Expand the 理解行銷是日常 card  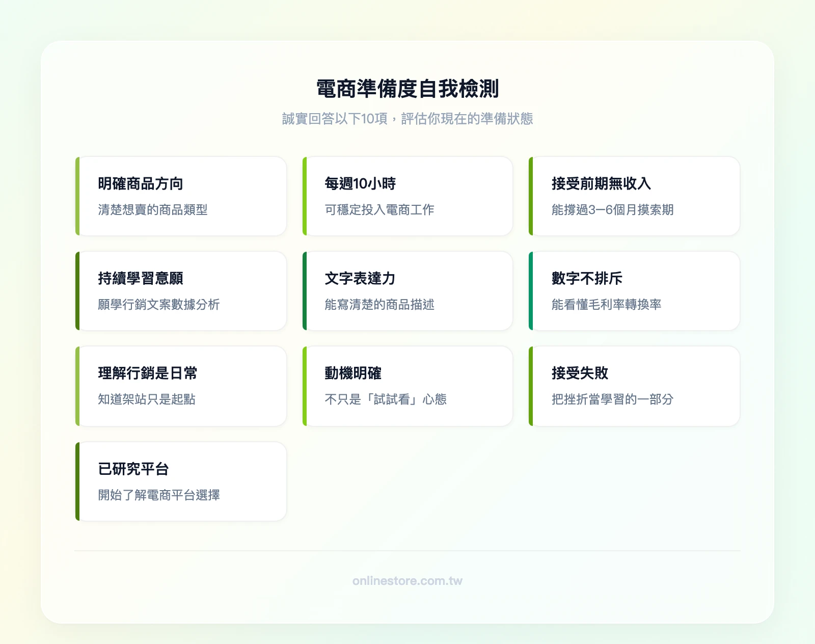[181, 385]
